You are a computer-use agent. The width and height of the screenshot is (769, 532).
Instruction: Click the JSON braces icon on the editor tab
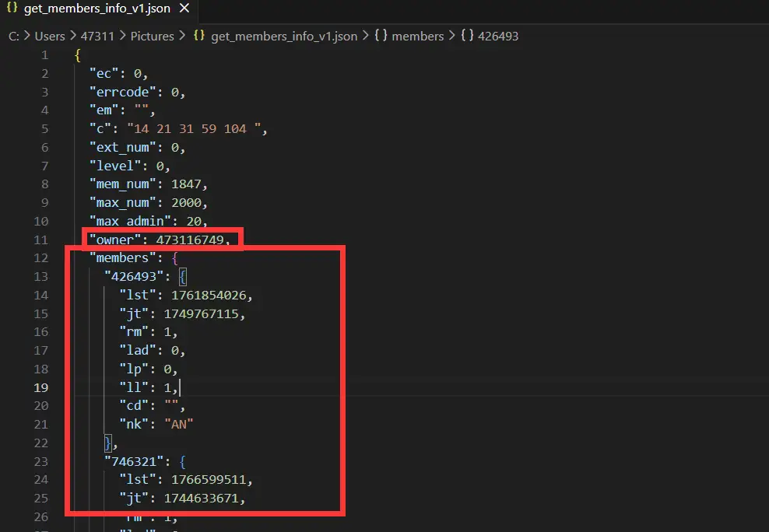point(12,11)
